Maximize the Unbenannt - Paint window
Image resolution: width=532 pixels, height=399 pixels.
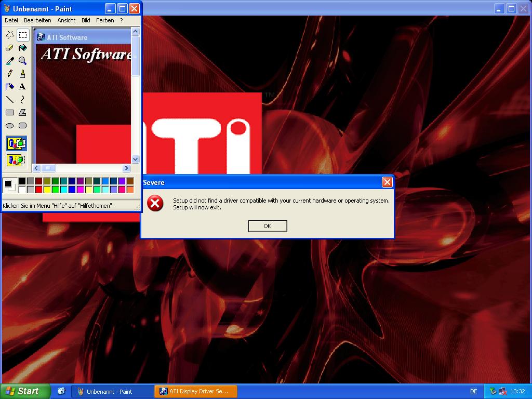(x=123, y=9)
